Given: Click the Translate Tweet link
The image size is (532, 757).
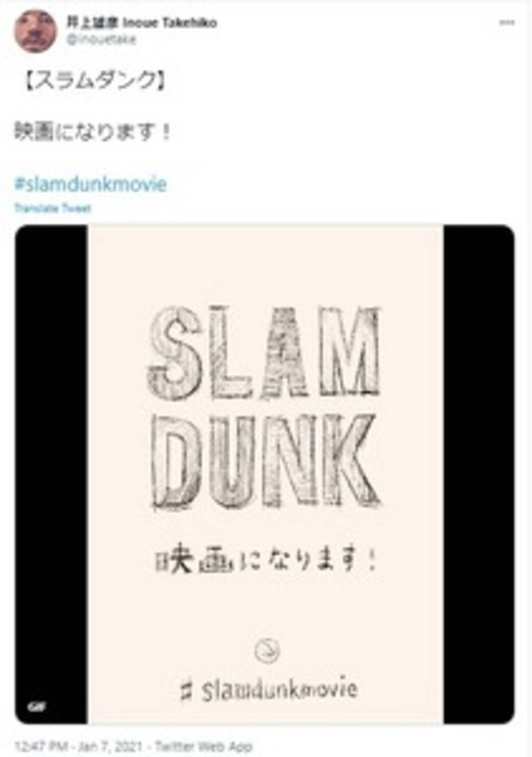Looking at the screenshot, I should click(53, 208).
